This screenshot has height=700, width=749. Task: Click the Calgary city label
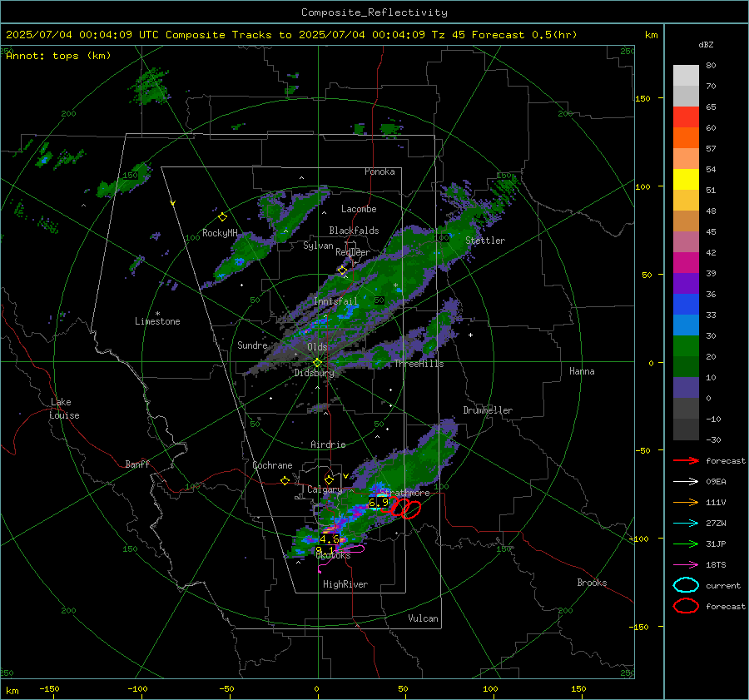pos(325,489)
